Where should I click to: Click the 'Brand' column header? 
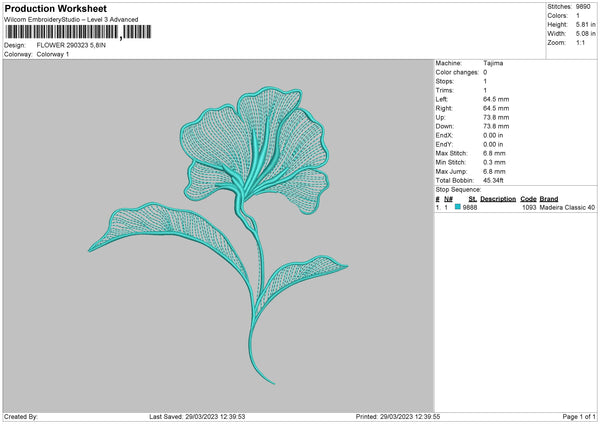pyautogui.click(x=549, y=199)
